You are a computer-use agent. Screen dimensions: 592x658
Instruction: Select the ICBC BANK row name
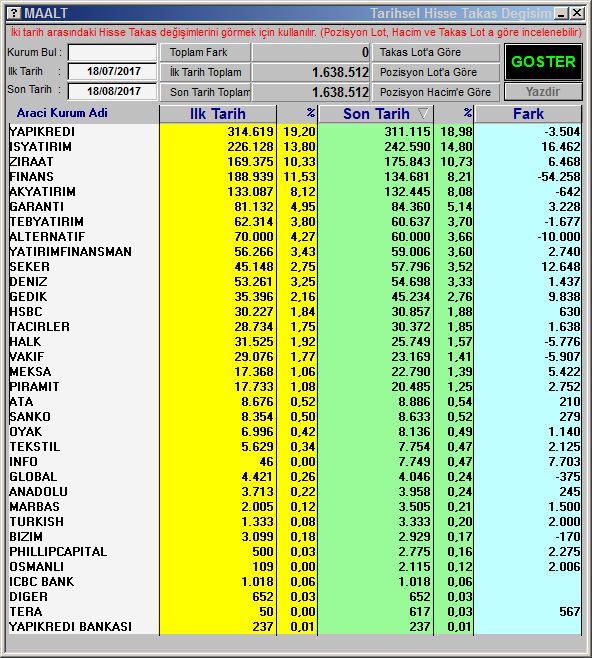click(x=42, y=582)
